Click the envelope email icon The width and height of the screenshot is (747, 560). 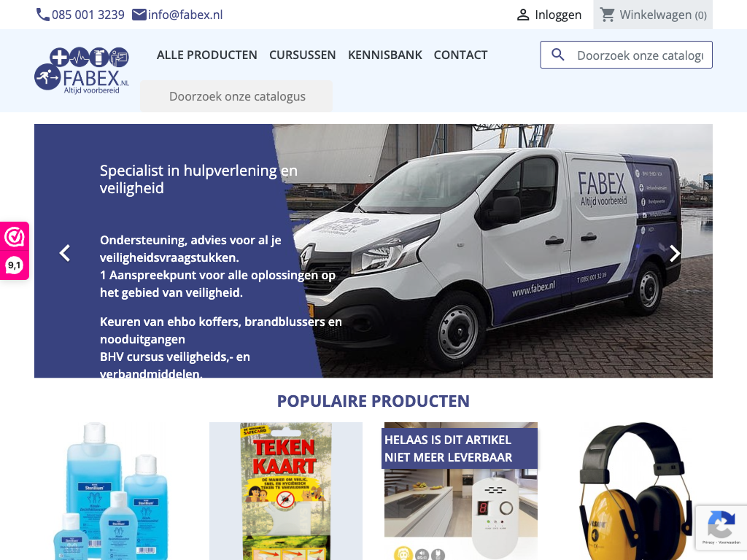click(x=139, y=15)
